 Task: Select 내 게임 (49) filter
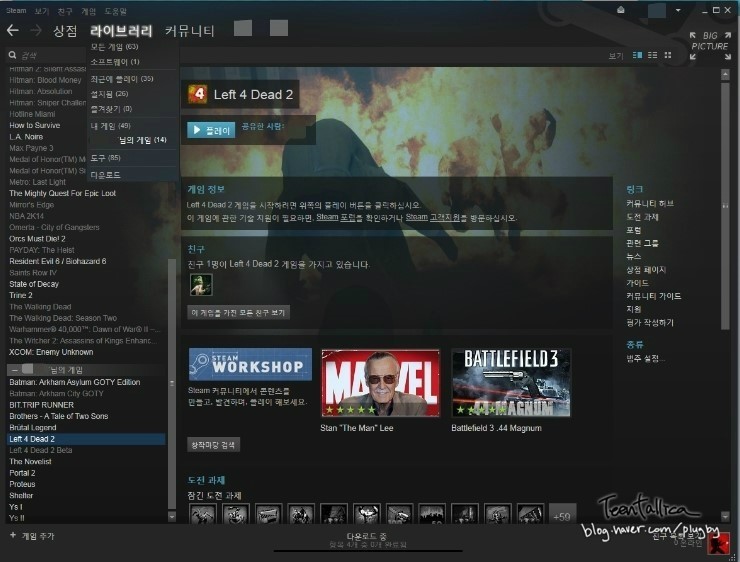pos(110,126)
